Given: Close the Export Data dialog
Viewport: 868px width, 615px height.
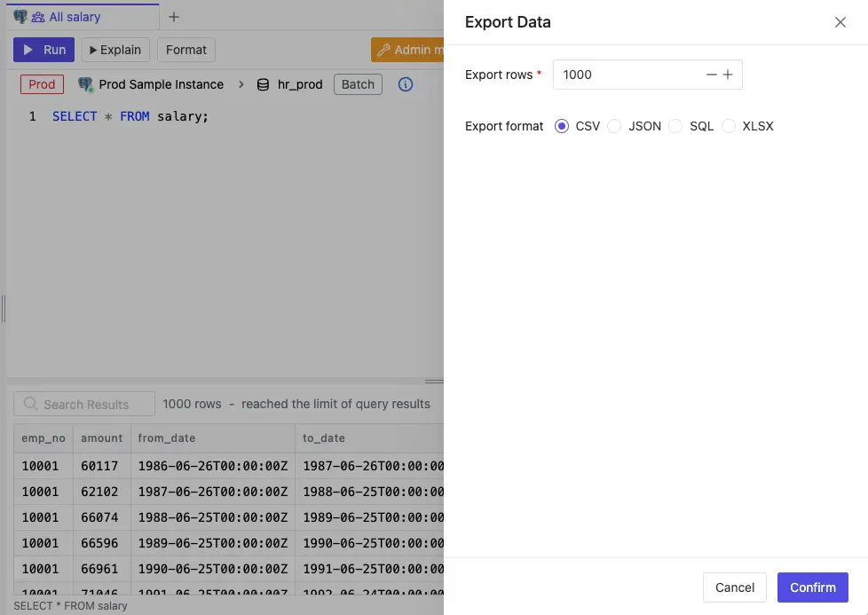Looking at the screenshot, I should tap(840, 22).
